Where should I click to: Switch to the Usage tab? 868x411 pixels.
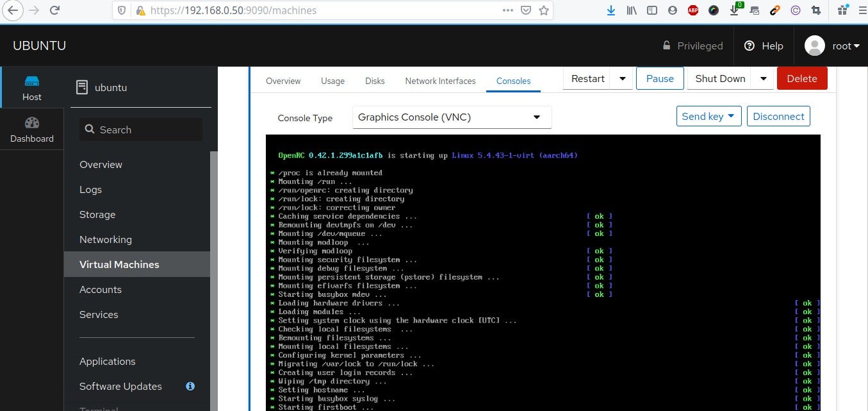332,81
